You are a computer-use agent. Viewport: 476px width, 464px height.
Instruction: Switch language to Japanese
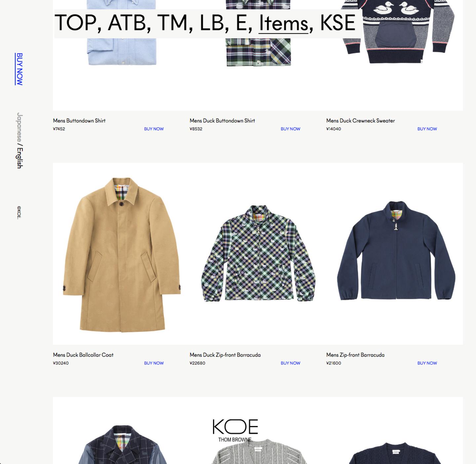coord(20,127)
